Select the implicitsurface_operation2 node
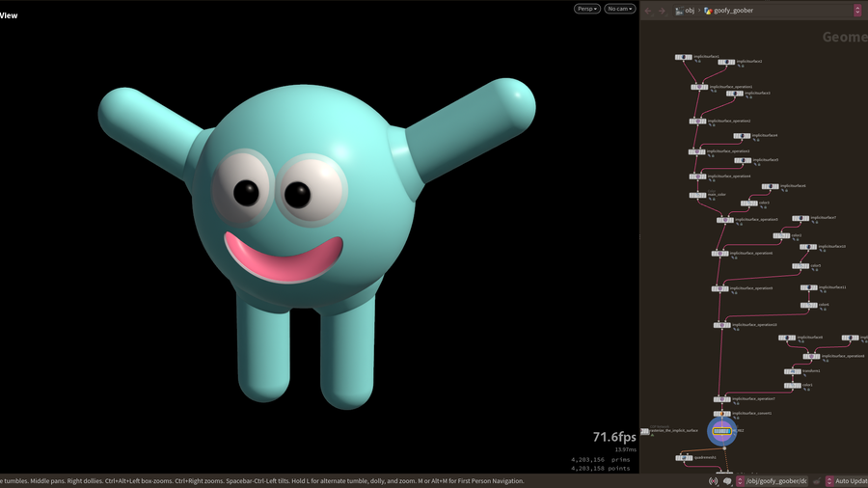 click(x=697, y=122)
